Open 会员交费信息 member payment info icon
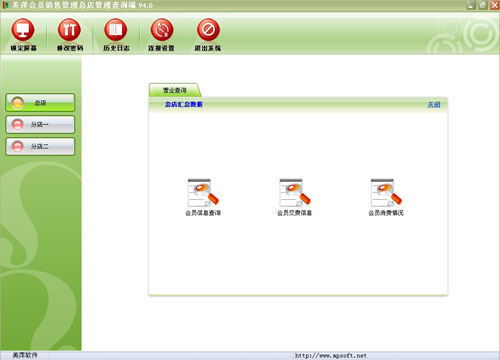Image resolution: width=500 pixels, height=360 pixels. pos(295,193)
